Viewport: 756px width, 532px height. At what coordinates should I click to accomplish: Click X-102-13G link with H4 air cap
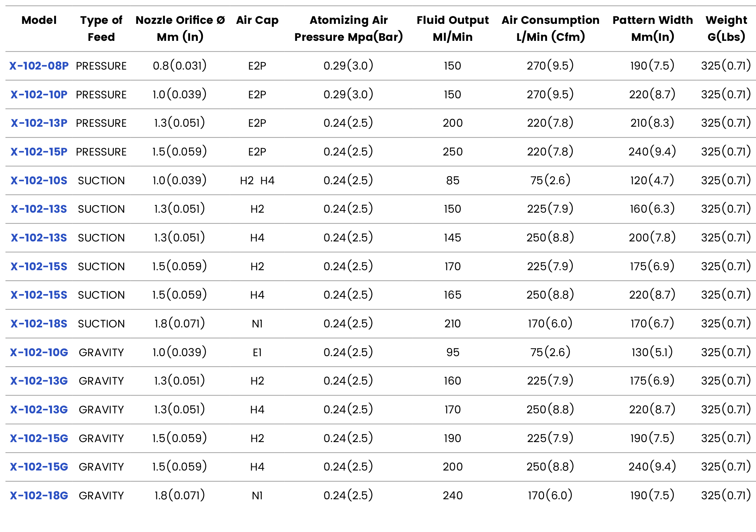39,409
